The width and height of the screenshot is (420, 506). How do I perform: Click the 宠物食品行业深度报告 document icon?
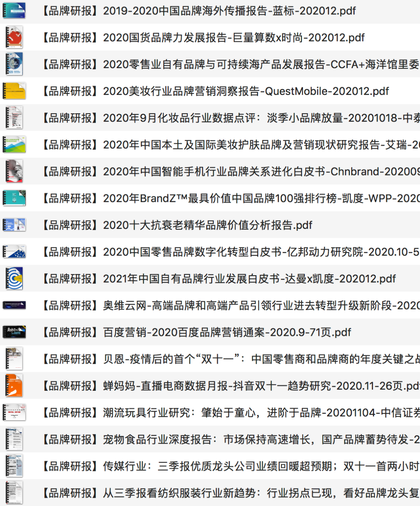click(x=14, y=439)
